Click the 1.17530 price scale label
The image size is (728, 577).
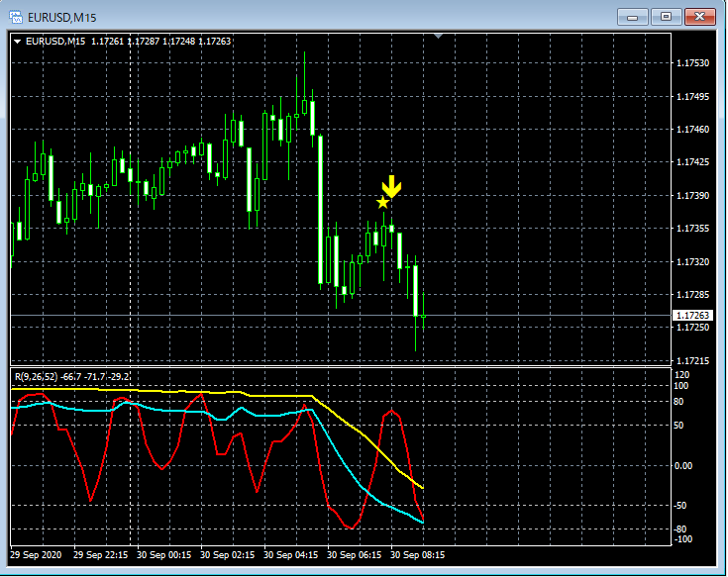[x=692, y=62]
